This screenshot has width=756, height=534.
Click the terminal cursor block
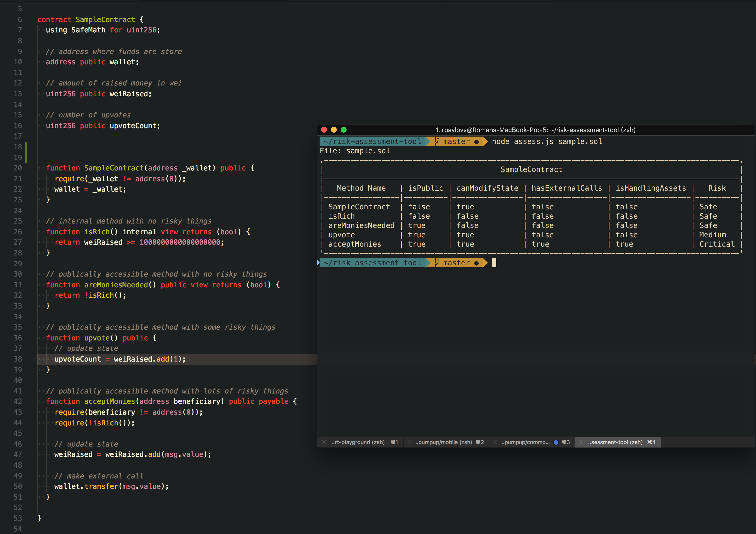tap(494, 263)
